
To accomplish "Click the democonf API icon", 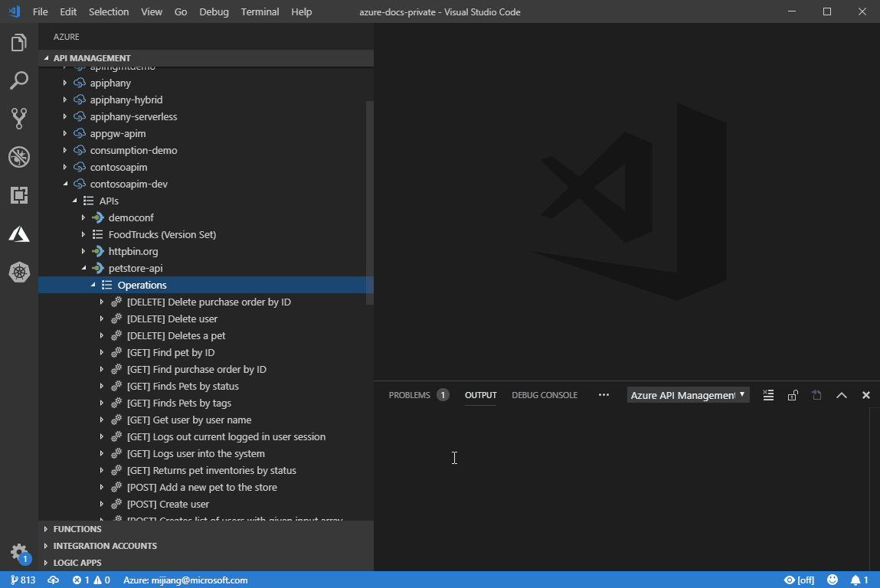I will [98, 217].
